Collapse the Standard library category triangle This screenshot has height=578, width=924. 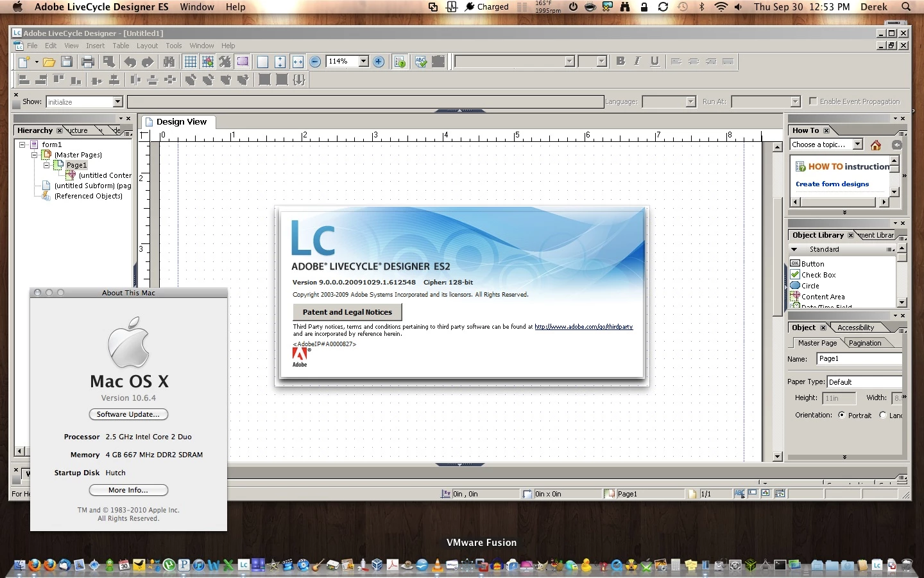[794, 249]
